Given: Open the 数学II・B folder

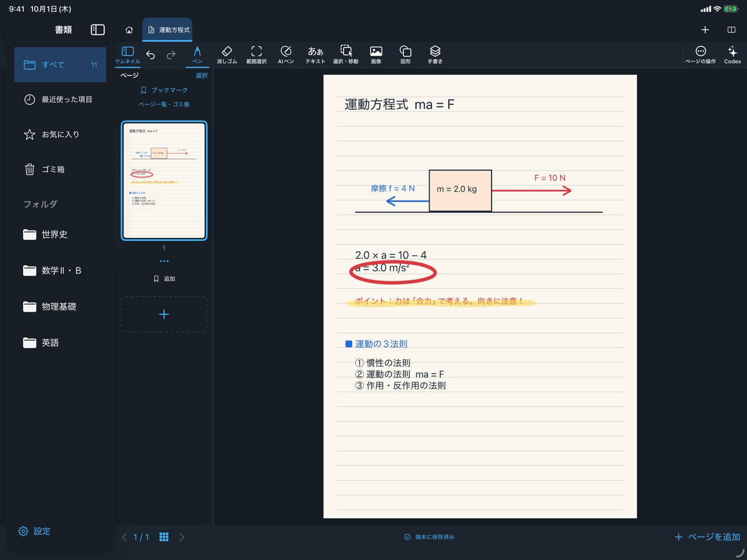Looking at the screenshot, I should [x=60, y=270].
